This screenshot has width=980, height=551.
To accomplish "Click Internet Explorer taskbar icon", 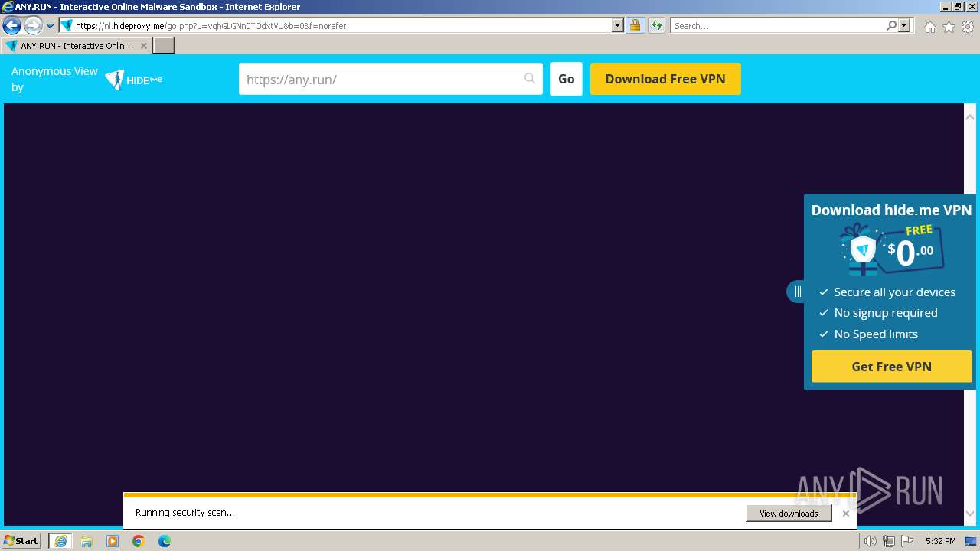I will [60, 541].
